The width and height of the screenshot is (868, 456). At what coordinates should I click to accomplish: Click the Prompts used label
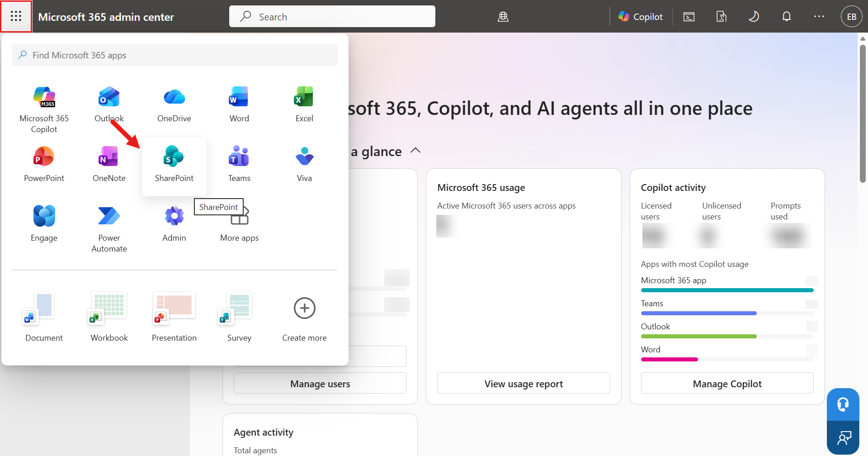pyautogui.click(x=785, y=211)
